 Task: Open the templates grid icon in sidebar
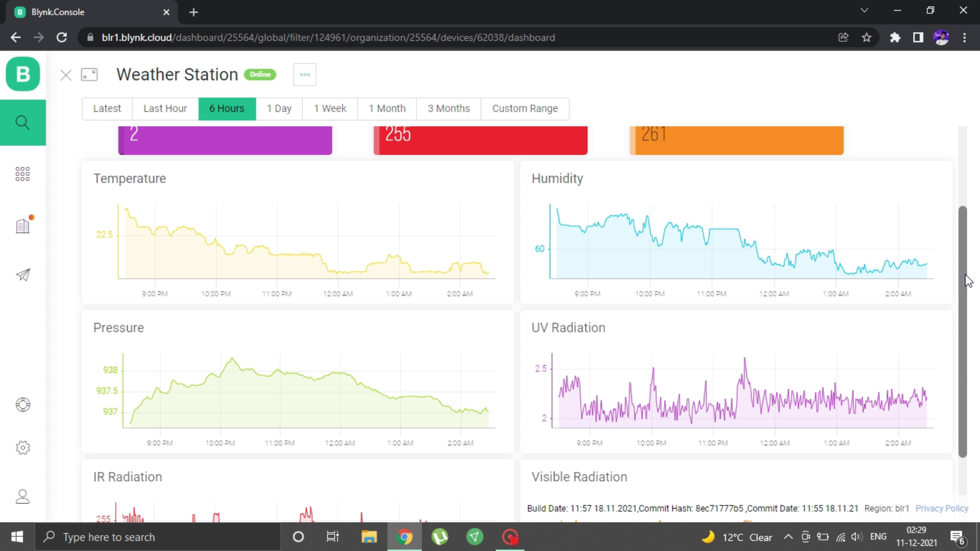click(x=22, y=174)
